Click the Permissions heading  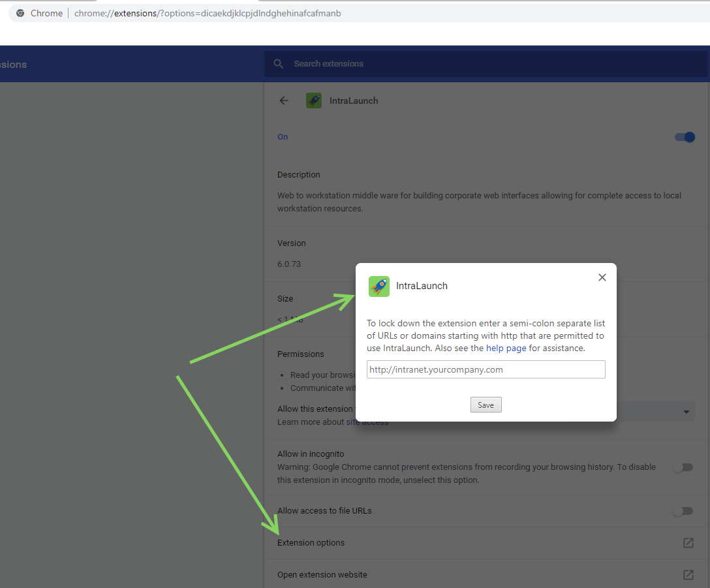(301, 354)
